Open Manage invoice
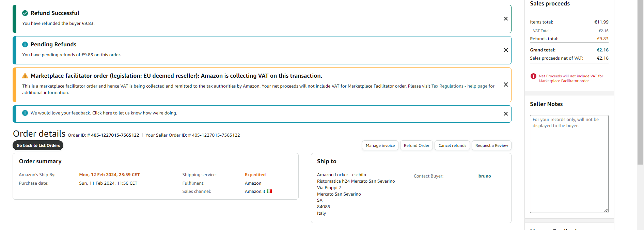Image resolution: width=644 pixels, height=230 pixels. pyautogui.click(x=380, y=145)
